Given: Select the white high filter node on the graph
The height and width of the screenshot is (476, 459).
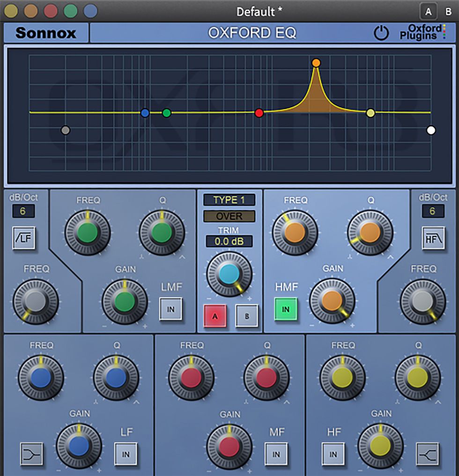Looking at the screenshot, I should tap(431, 130).
